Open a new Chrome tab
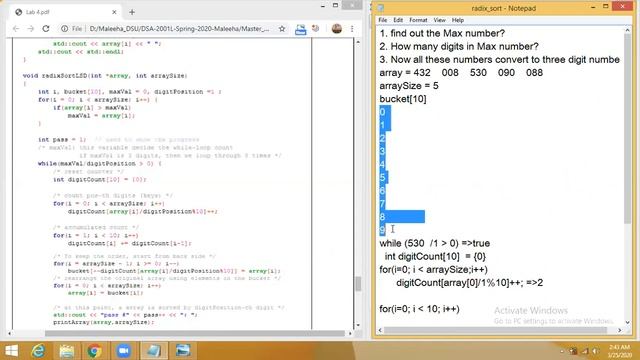This screenshot has height=360, width=640. click(132, 12)
